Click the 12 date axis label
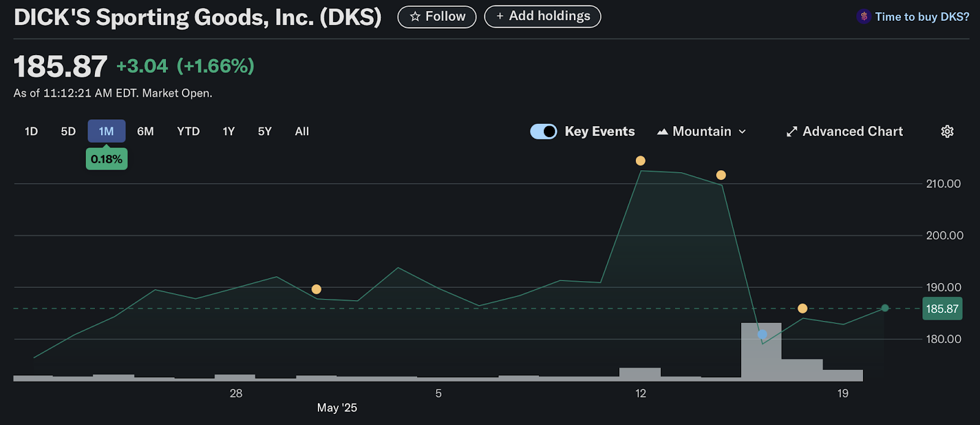The height and width of the screenshot is (425, 980). 641,394
